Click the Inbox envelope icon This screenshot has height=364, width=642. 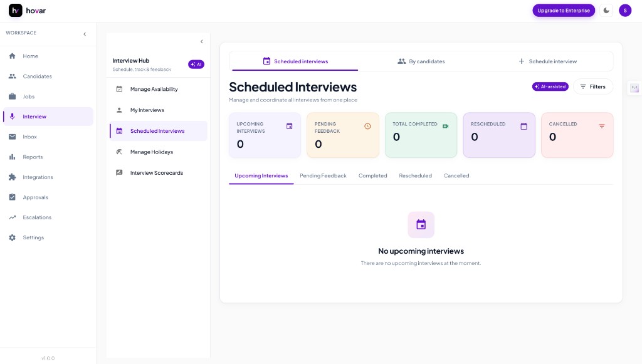pyautogui.click(x=13, y=137)
